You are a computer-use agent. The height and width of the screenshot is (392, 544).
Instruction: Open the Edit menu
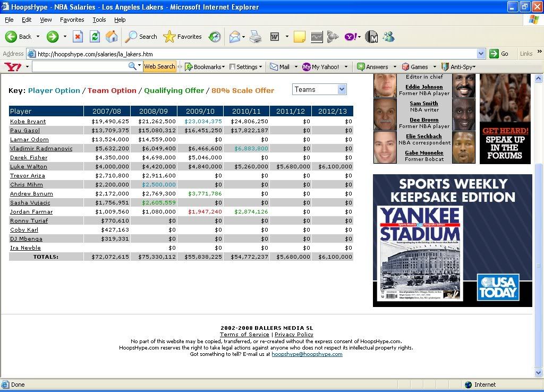click(27, 20)
